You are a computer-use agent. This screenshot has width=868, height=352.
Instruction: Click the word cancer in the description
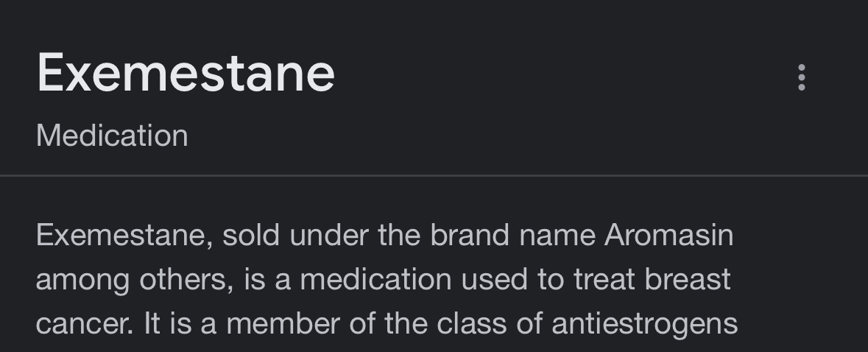click(82, 324)
